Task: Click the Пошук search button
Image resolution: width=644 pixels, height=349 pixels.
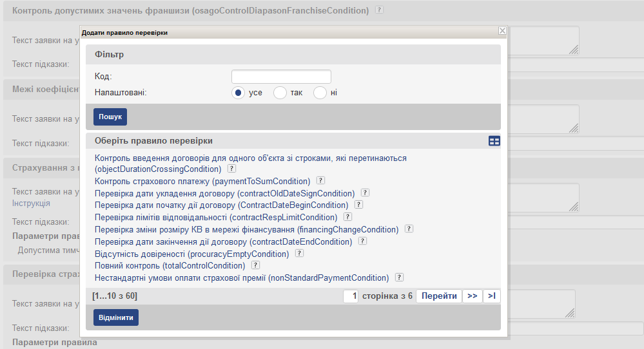Action: coord(110,117)
